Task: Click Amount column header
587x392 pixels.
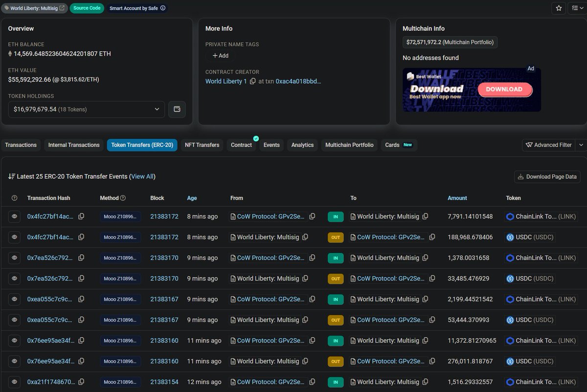Action: click(x=457, y=198)
